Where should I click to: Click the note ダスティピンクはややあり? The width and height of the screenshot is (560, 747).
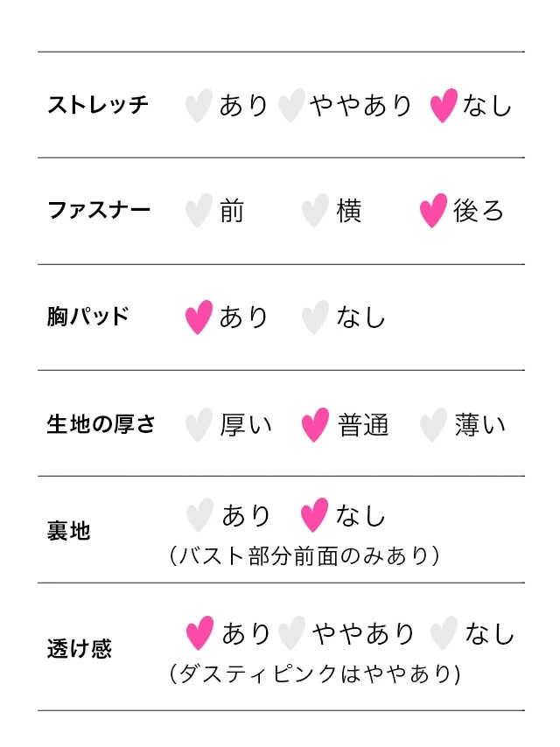pos(315,674)
